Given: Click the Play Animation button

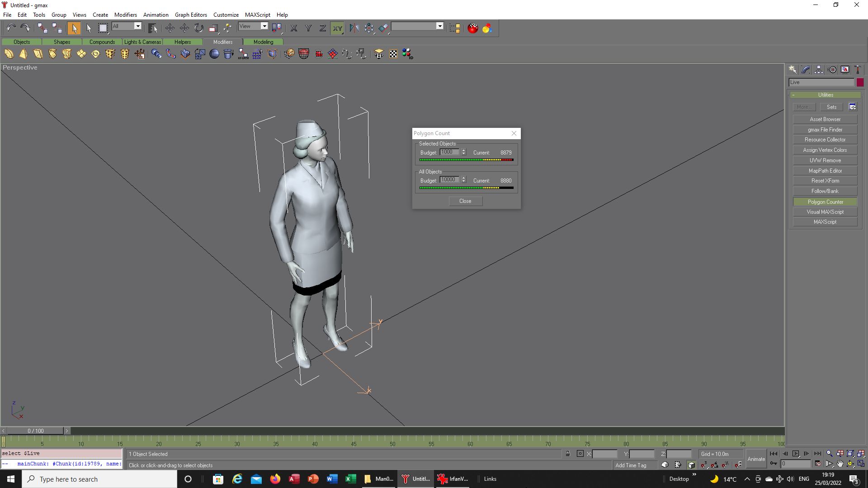Looking at the screenshot, I should point(796,454).
